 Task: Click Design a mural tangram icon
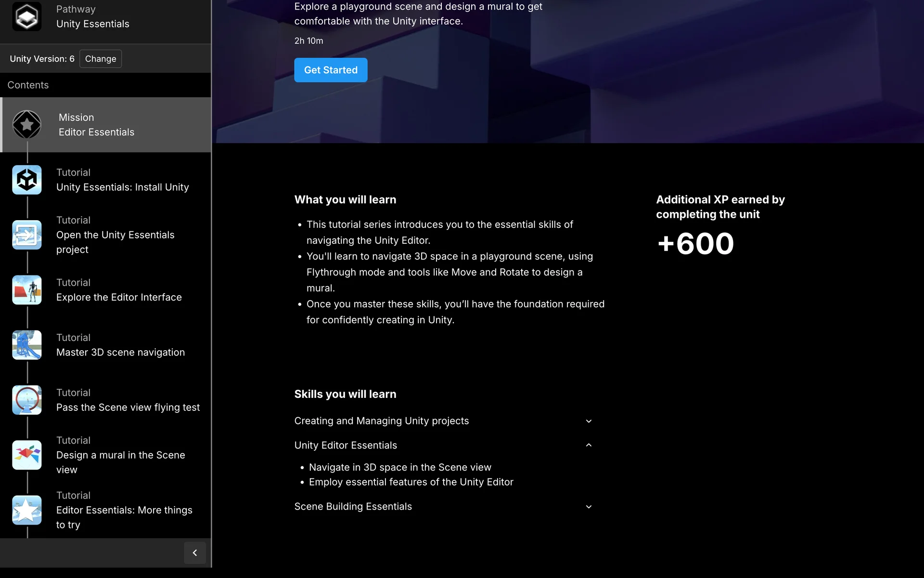[27, 455]
